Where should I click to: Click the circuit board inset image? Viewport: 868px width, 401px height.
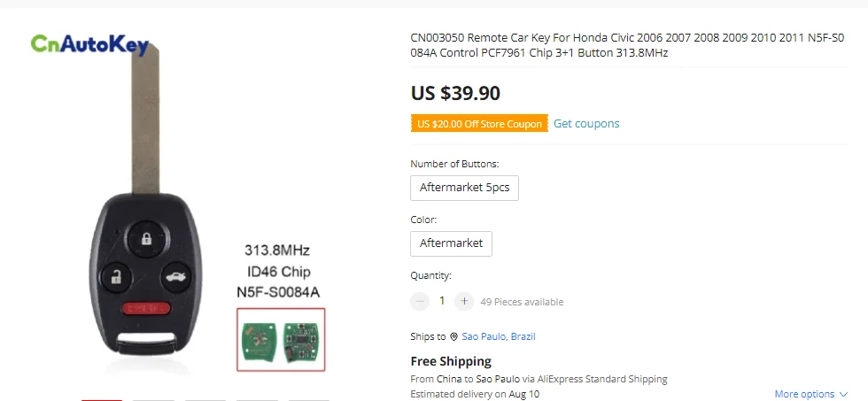[x=281, y=339]
